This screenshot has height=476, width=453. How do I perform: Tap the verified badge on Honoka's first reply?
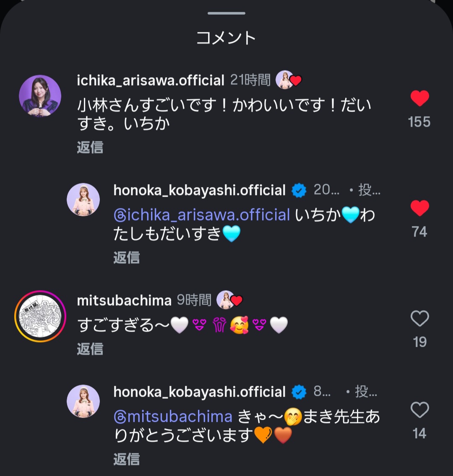[x=299, y=191]
